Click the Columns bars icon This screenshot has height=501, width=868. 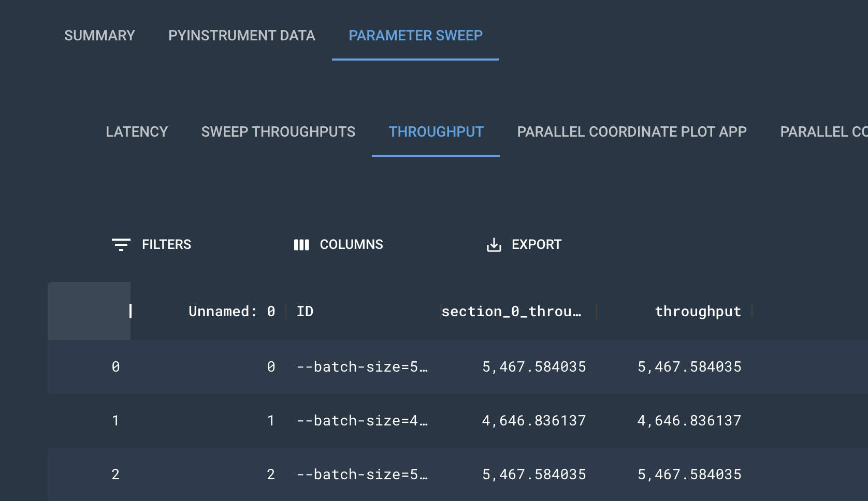pyautogui.click(x=301, y=245)
